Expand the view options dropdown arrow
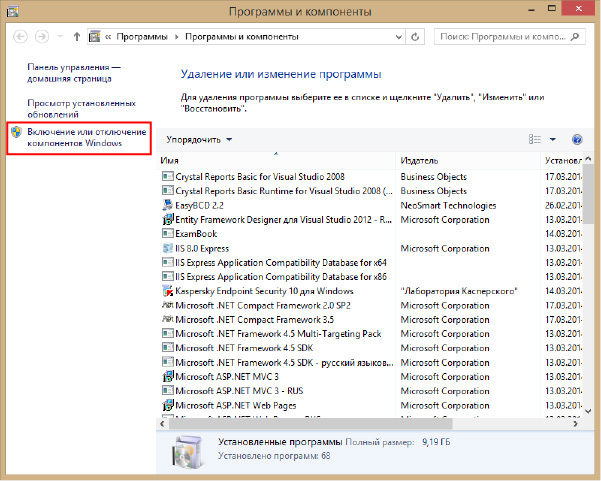601x481 pixels. (553, 140)
